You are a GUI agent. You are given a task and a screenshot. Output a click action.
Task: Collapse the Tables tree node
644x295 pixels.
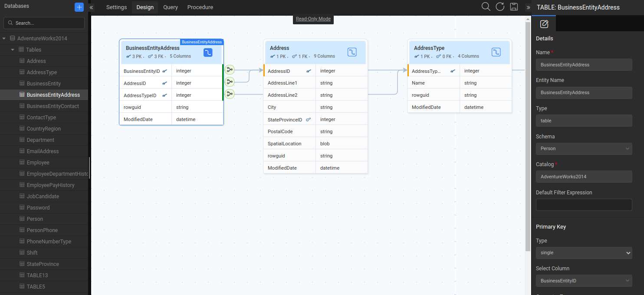click(13, 50)
